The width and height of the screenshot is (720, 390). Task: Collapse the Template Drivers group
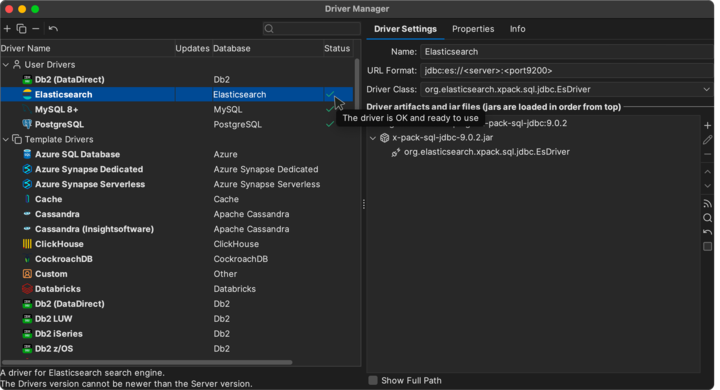pos(6,139)
